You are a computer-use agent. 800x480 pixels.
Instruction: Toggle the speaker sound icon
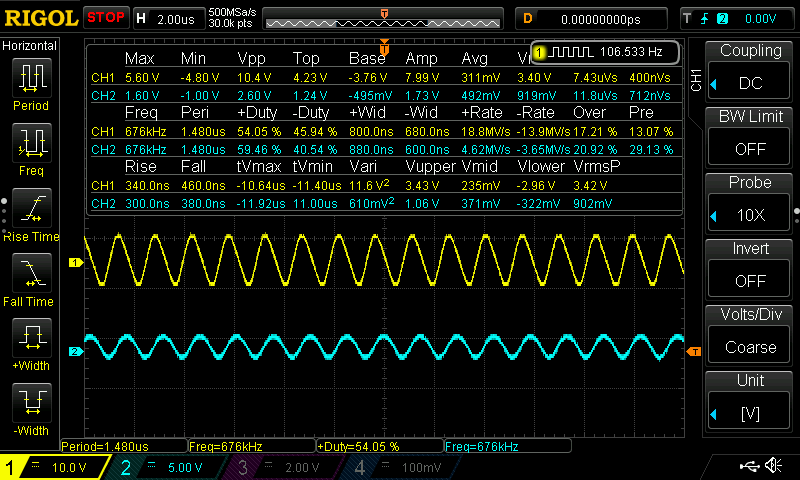(x=773, y=465)
